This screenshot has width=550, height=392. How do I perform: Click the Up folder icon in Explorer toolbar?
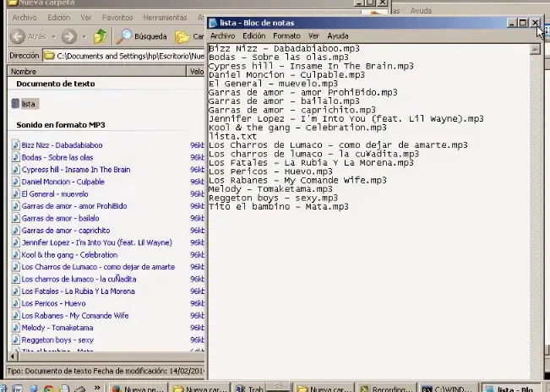100,36
